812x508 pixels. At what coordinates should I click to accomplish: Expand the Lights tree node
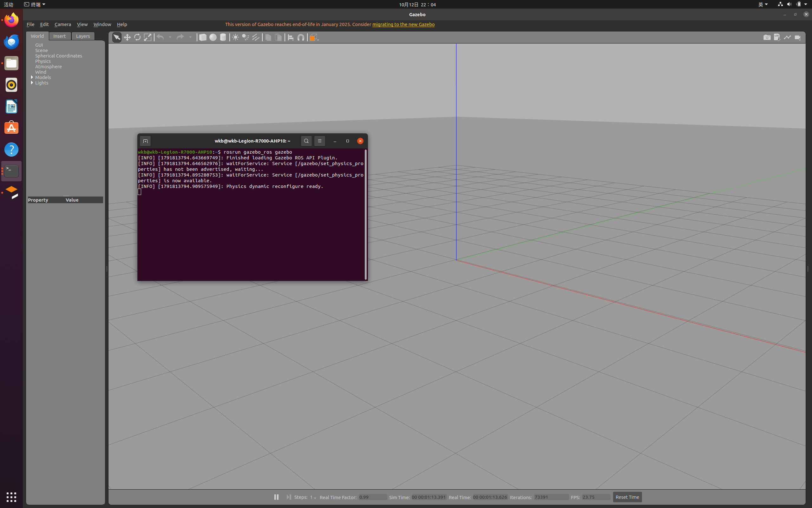pos(32,83)
